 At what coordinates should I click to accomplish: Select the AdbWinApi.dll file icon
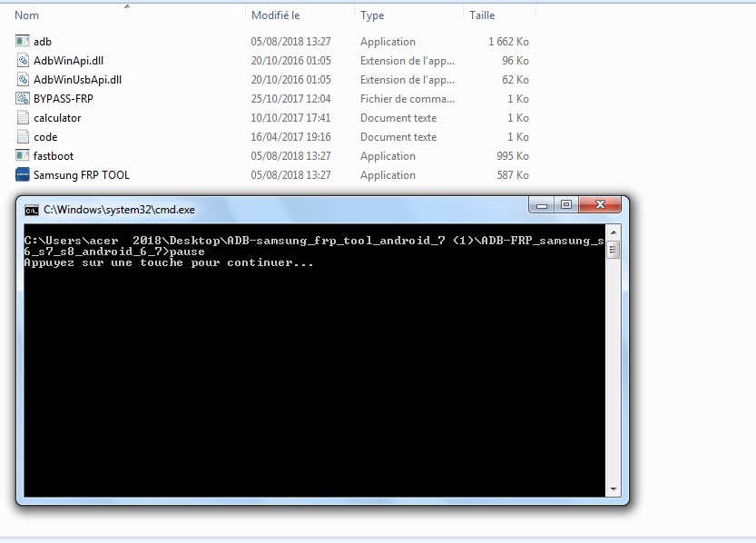(21, 60)
